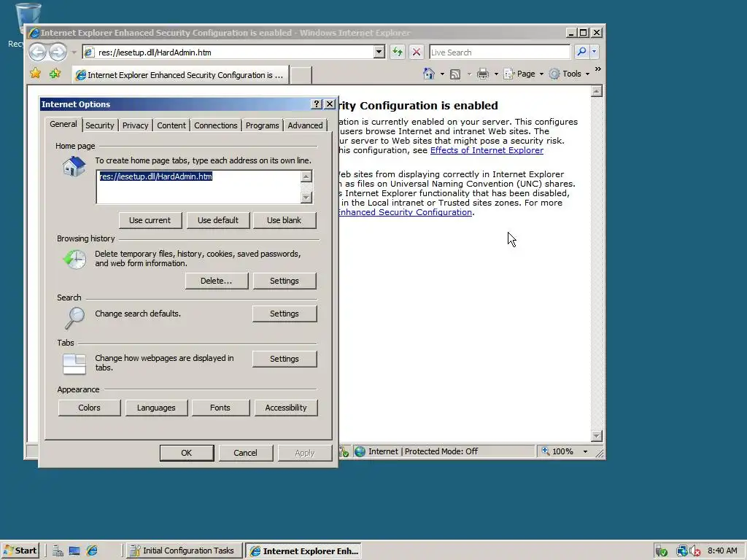Image resolution: width=747 pixels, height=560 pixels.
Task: Click the home page address text box
Action: (x=198, y=187)
